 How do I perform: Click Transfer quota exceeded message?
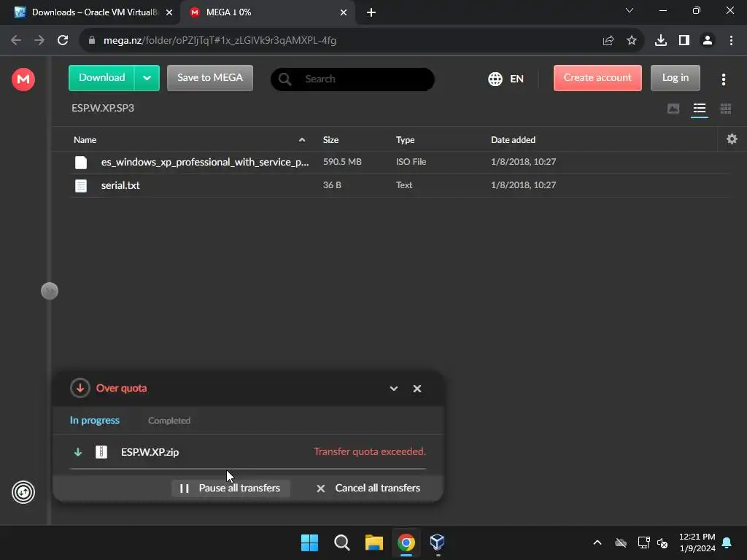pyautogui.click(x=370, y=451)
